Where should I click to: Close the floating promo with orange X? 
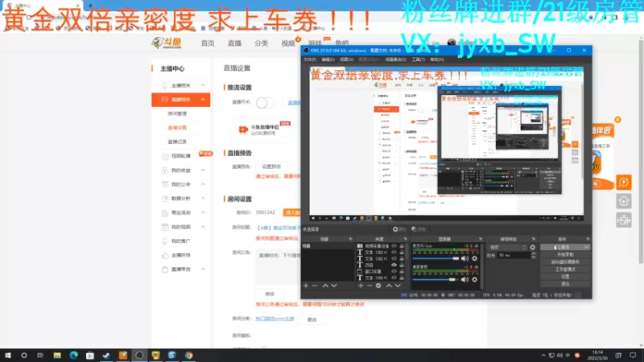[x=617, y=119]
